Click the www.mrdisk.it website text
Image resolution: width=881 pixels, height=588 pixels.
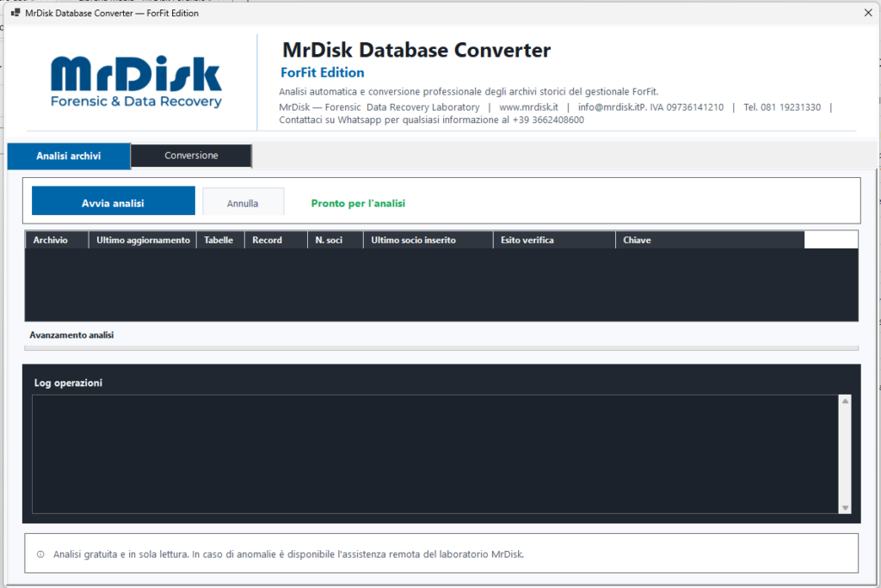(529, 107)
